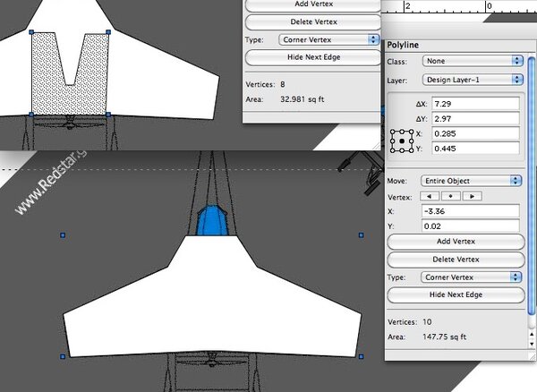Click the Polyline panel's vertical scrollbar
Screen dimensions: 537x392
coord(533,179)
